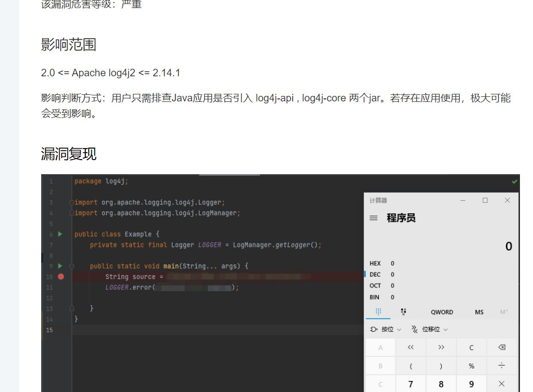The height and width of the screenshot is (392, 533).
Task: Click 'String source =' code on line 10
Action: pyautogui.click(x=135, y=277)
